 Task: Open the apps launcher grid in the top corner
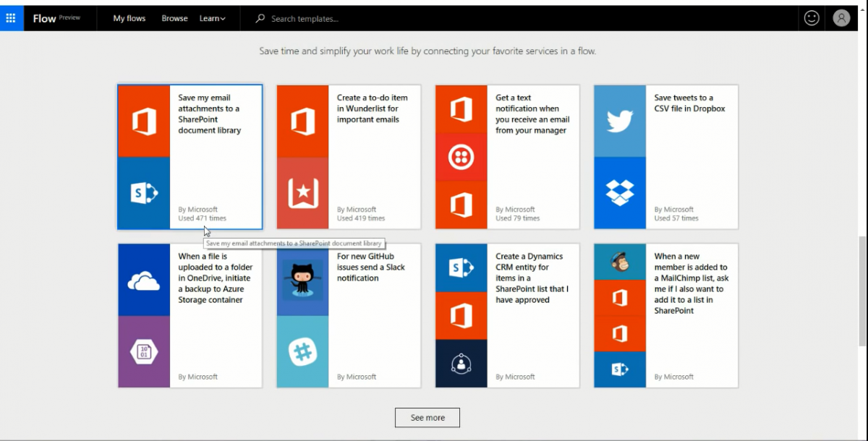(10, 17)
